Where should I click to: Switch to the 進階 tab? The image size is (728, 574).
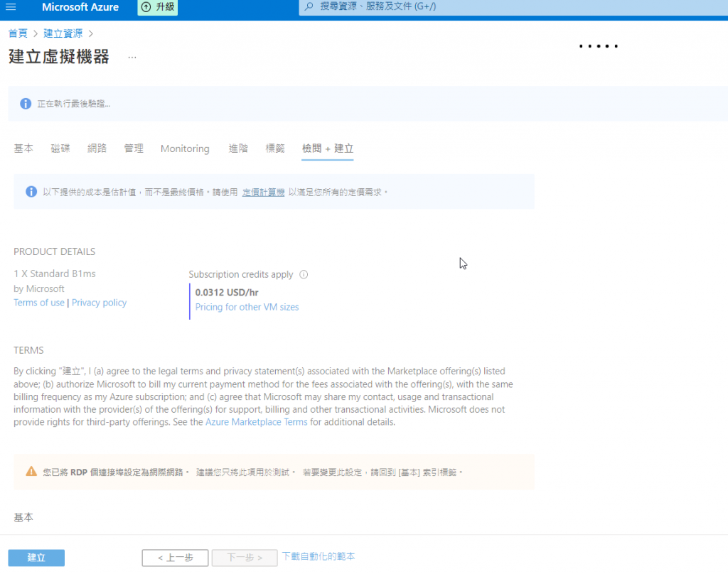[238, 148]
